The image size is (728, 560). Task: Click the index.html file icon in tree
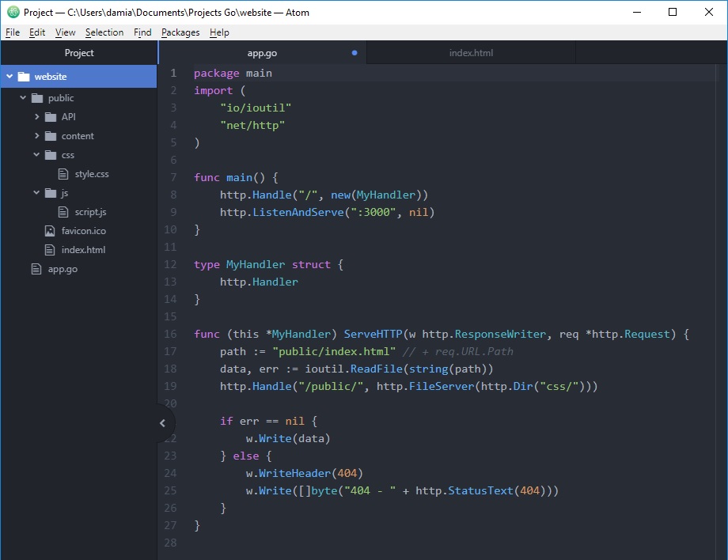pyautogui.click(x=50, y=250)
